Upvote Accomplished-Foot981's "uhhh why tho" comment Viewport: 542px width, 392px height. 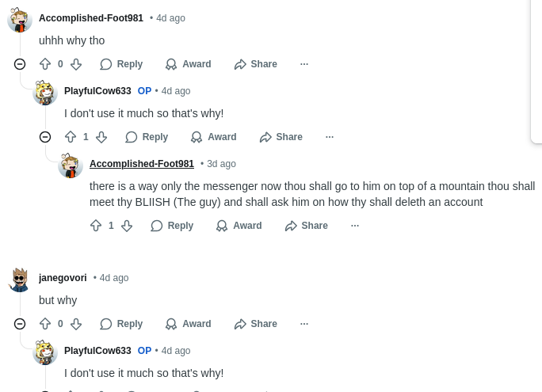(x=45, y=64)
